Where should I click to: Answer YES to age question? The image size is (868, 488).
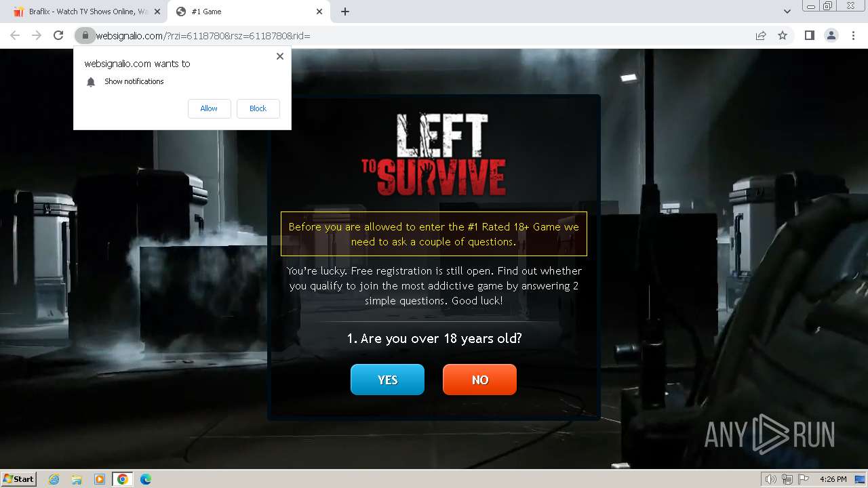tap(387, 380)
